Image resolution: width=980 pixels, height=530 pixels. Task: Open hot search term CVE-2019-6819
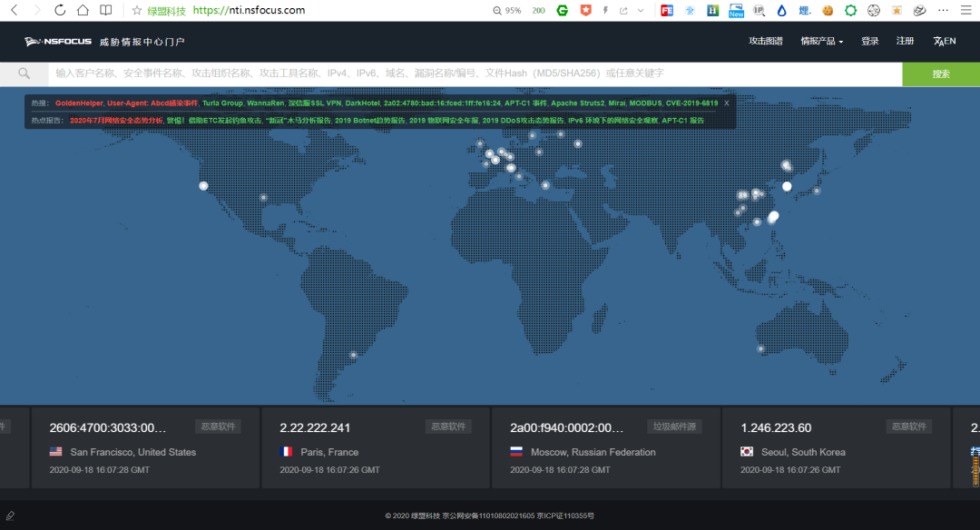point(691,103)
